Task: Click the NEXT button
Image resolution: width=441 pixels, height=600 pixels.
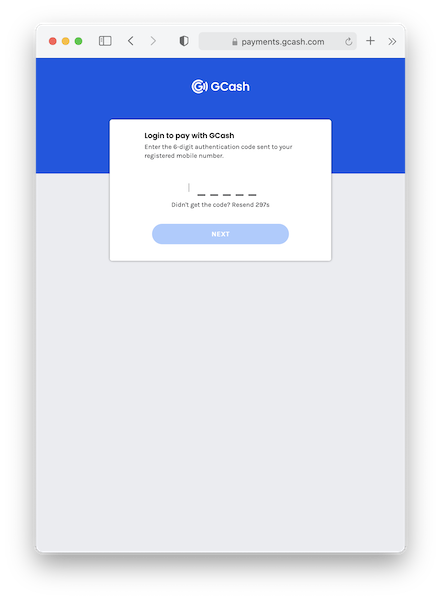Action: click(x=220, y=234)
